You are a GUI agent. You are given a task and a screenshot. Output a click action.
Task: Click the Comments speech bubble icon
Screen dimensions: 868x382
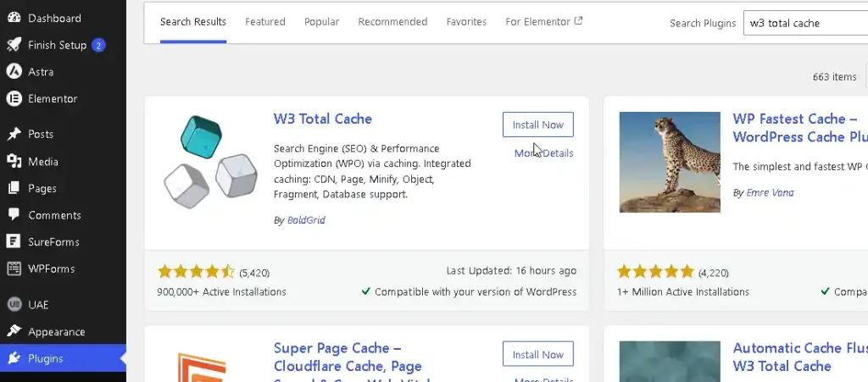pyautogui.click(x=14, y=214)
